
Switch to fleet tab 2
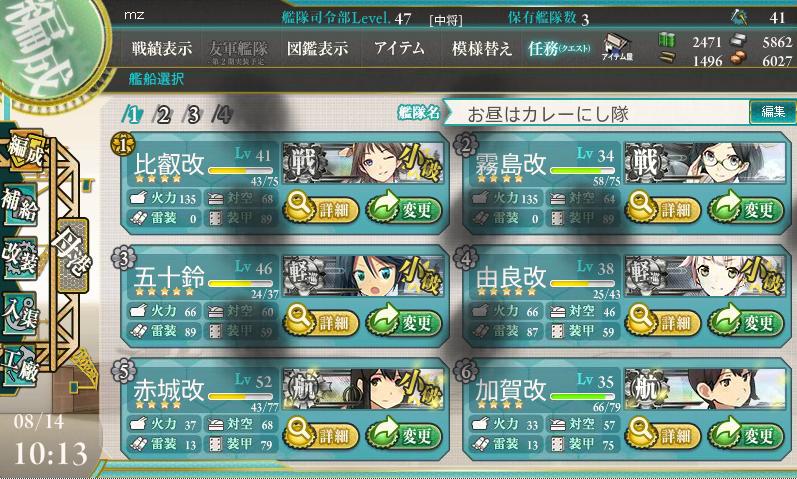click(x=163, y=115)
